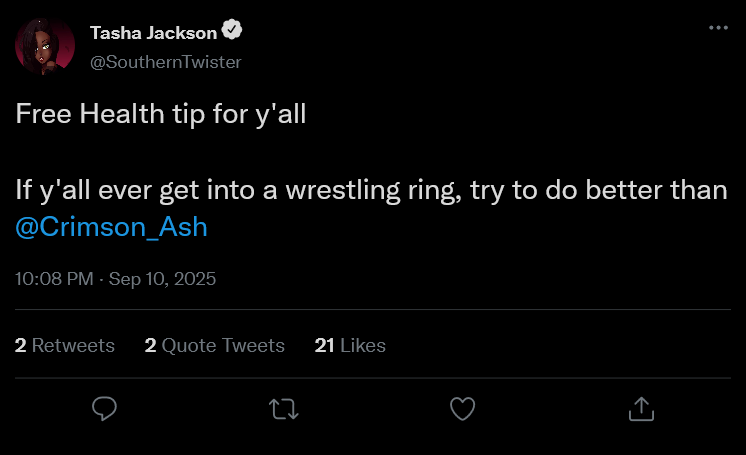This screenshot has height=455, width=746.
Task: Open the three-dot more options menu
Action: click(x=718, y=28)
